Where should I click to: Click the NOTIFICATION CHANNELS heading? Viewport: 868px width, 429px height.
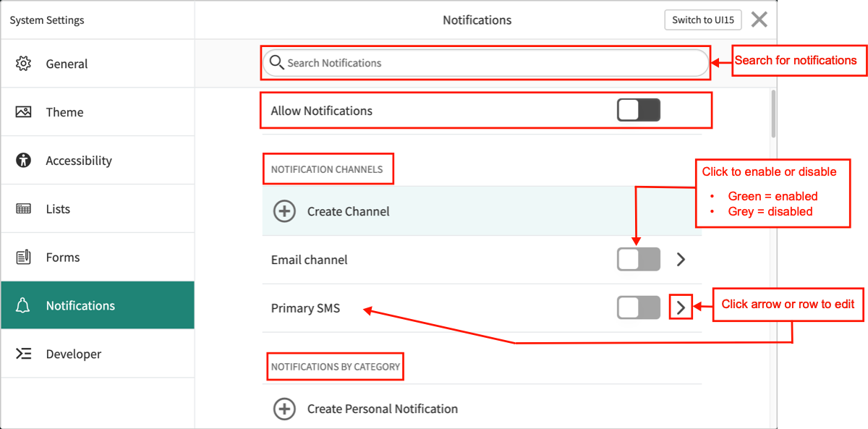327,169
